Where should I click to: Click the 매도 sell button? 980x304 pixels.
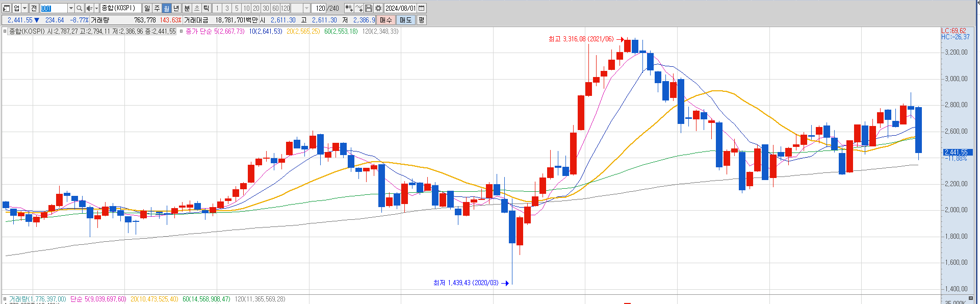[x=405, y=20]
